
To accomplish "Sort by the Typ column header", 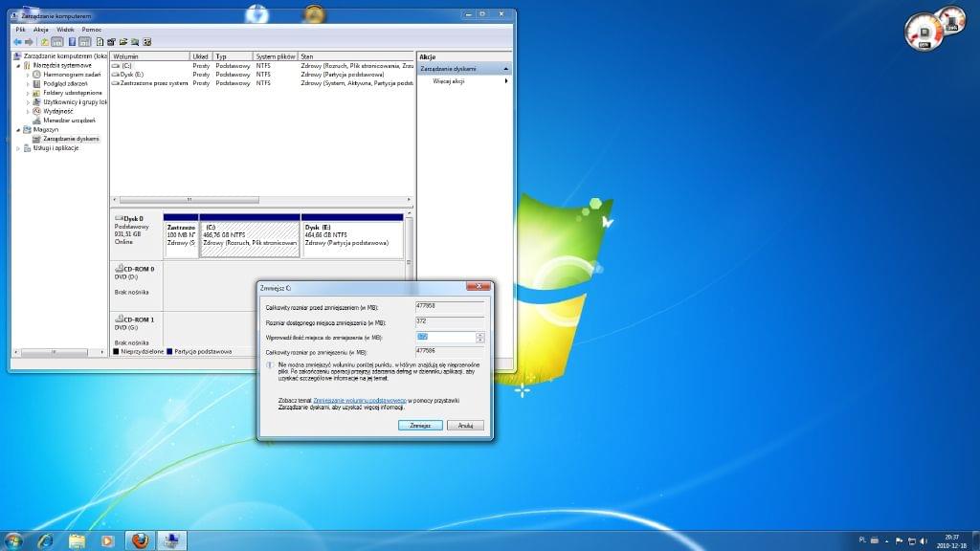I will click(233, 56).
